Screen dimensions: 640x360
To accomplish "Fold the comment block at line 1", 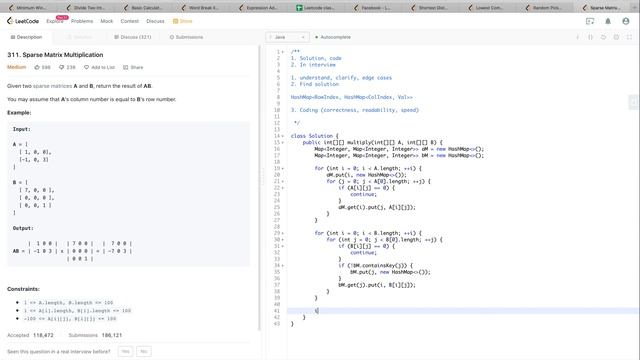I will [283, 52].
